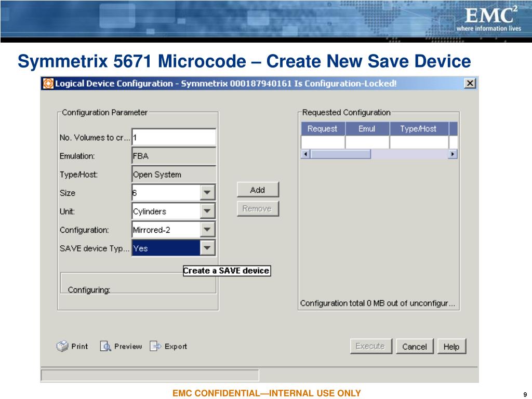Click the Emul column header
The height and width of the screenshot is (399, 532).
[x=367, y=129]
